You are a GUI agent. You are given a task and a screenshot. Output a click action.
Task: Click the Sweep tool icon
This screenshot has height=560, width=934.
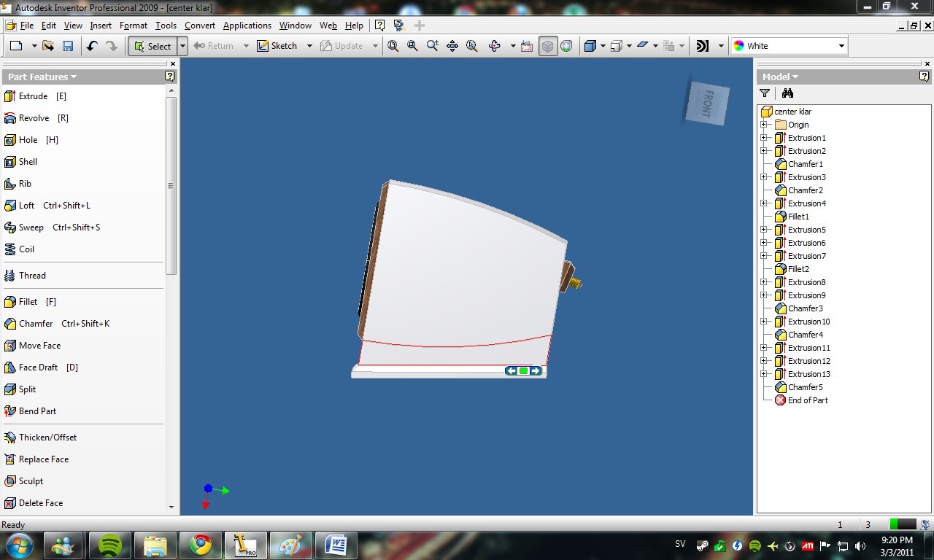pyautogui.click(x=10, y=227)
